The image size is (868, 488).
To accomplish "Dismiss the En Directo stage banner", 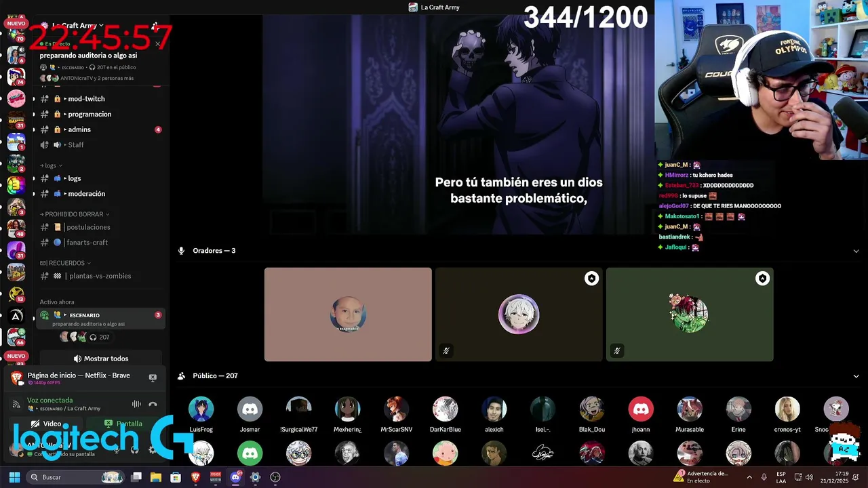I will [x=157, y=44].
